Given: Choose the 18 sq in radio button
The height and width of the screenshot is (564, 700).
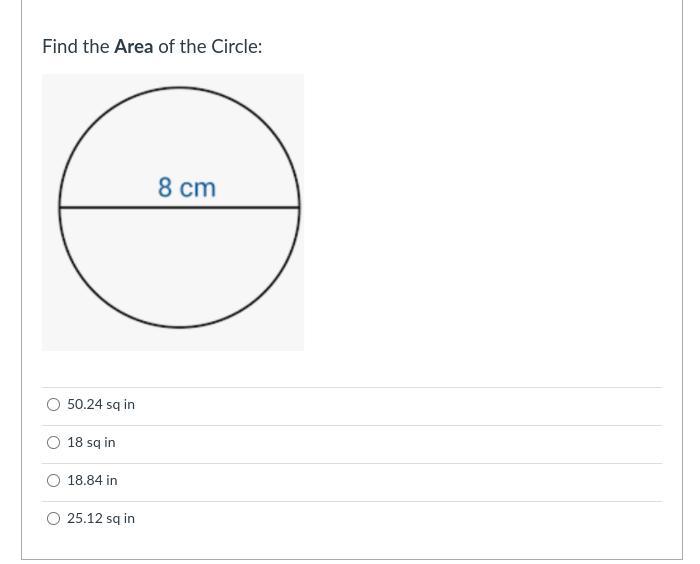Looking at the screenshot, I should tap(53, 443).
